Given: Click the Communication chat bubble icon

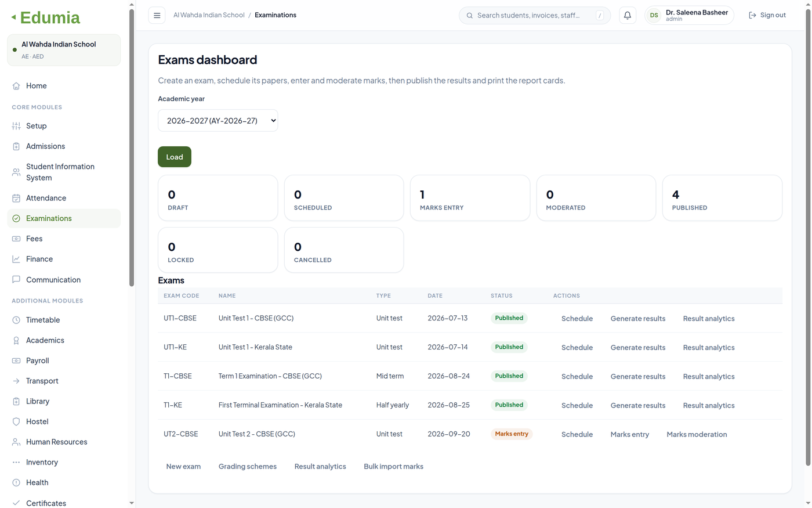Looking at the screenshot, I should pyautogui.click(x=16, y=279).
